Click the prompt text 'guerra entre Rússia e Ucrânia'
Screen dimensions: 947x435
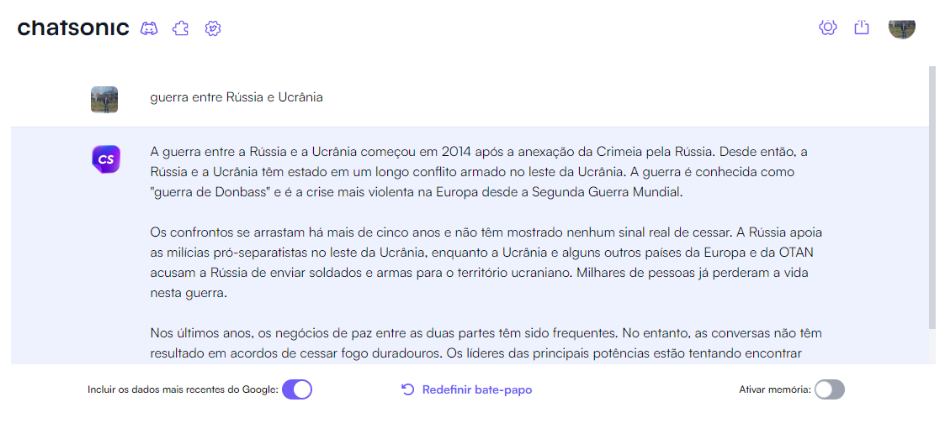(236, 97)
